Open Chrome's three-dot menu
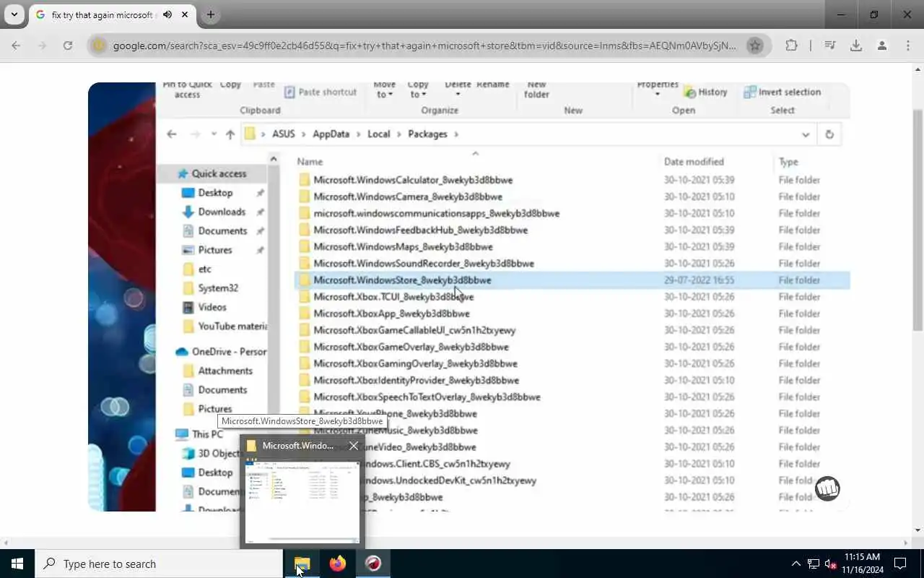 [x=907, y=46]
